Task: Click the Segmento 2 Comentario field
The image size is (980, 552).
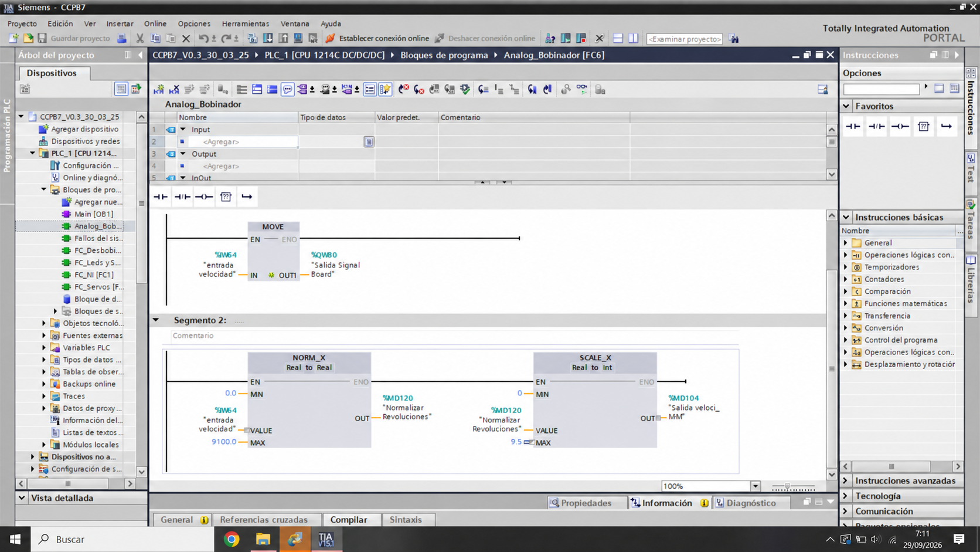Action: point(455,336)
